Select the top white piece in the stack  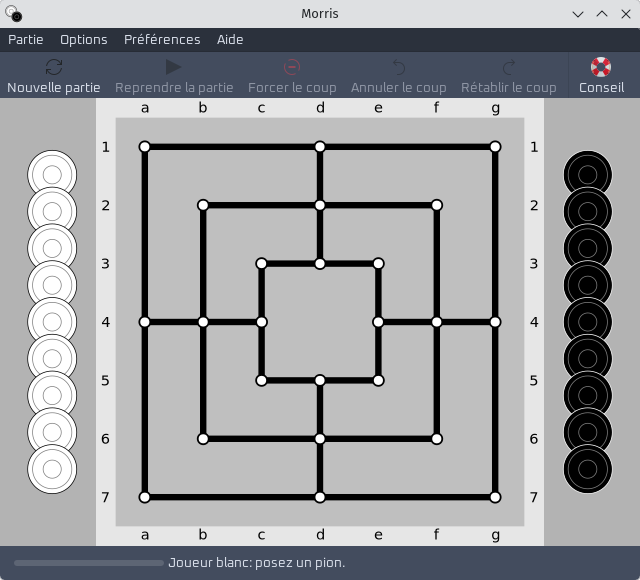point(52,175)
